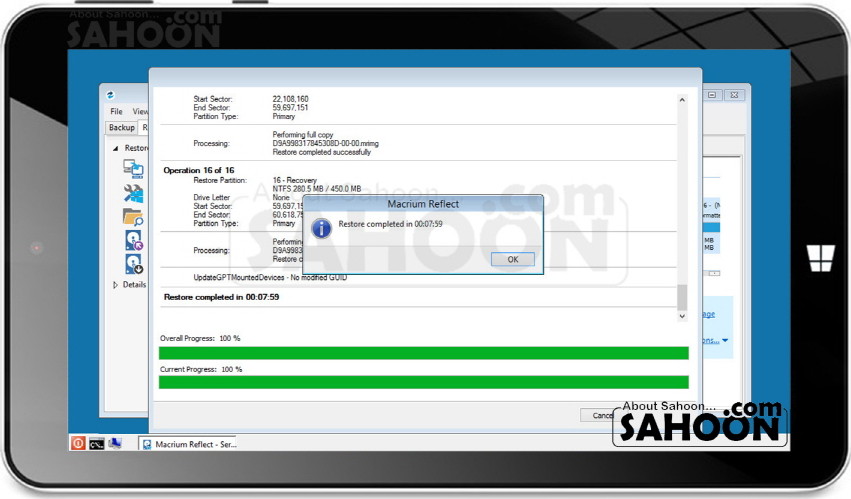Switch to the Backup tab
The image size is (851, 499).
coord(122,128)
